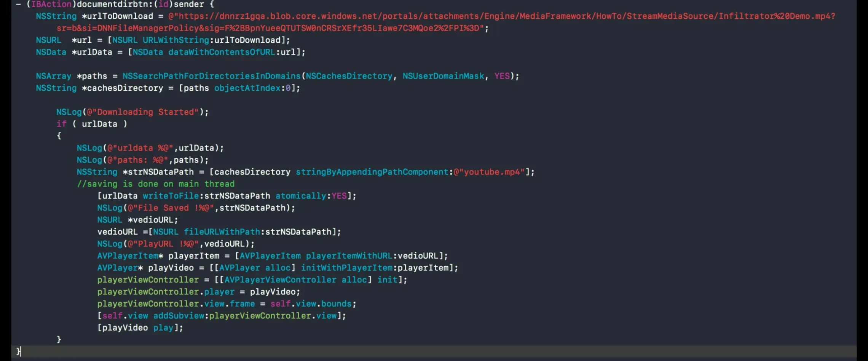This screenshot has width=868, height=361.
Task: Click fileURLWithPath method name
Action: click(x=222, y=232)
